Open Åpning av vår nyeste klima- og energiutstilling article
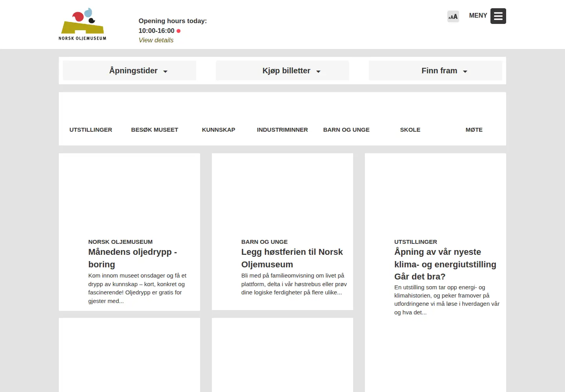 point(445,264)
